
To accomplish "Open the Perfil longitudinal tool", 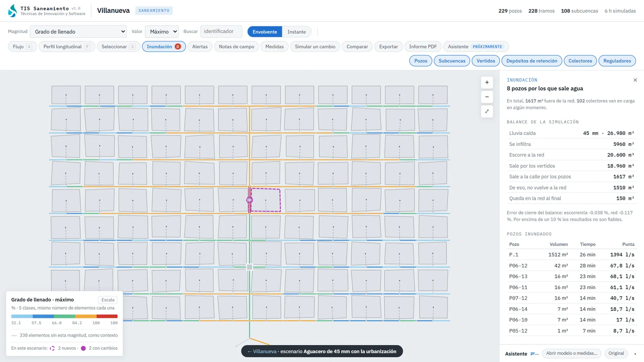I will [67, 47].
